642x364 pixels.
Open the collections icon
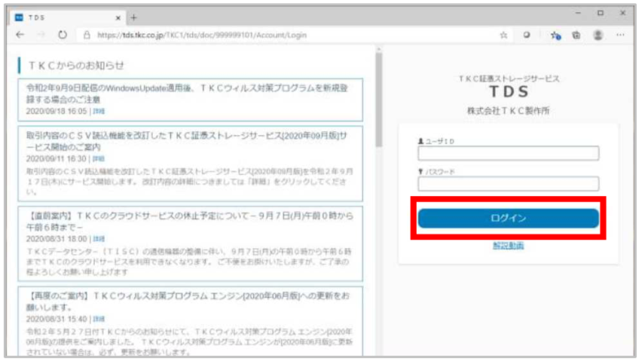tap(576, 35)
